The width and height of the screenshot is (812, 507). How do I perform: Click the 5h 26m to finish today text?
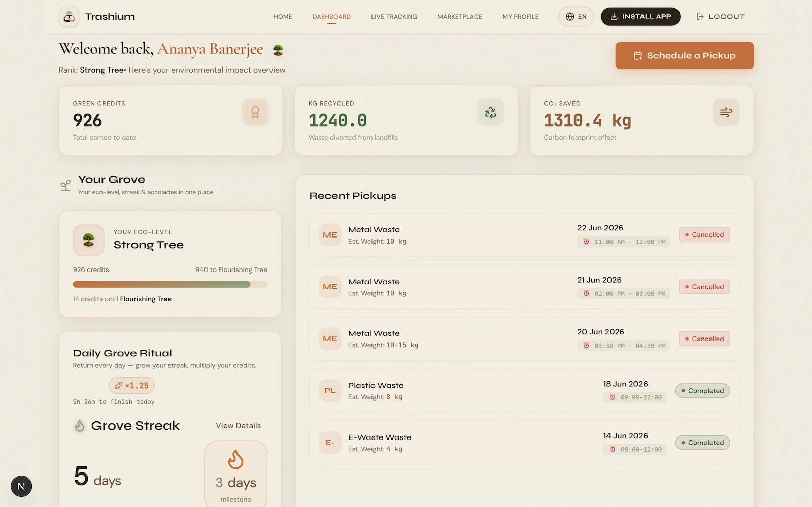point(114,402)
